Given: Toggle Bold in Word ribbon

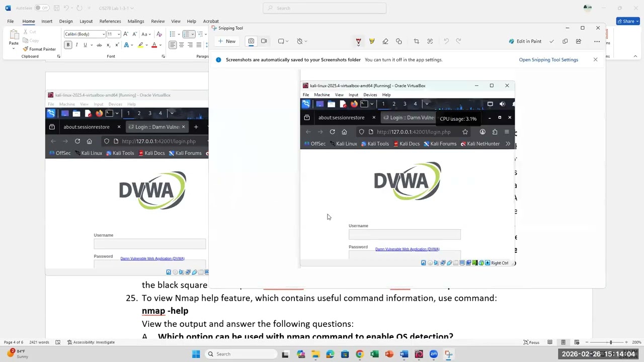Looking at the screenshot, I should [68, 45].
